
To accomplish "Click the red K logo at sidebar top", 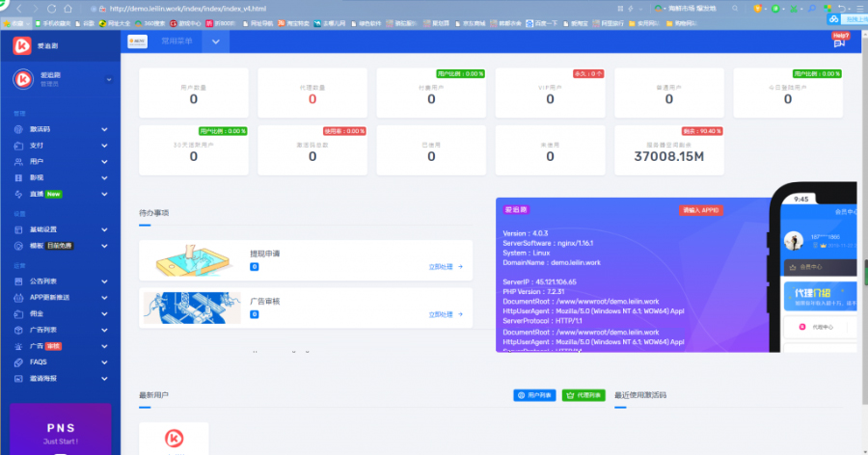I will pyautogui.click(x=22, y=45).
